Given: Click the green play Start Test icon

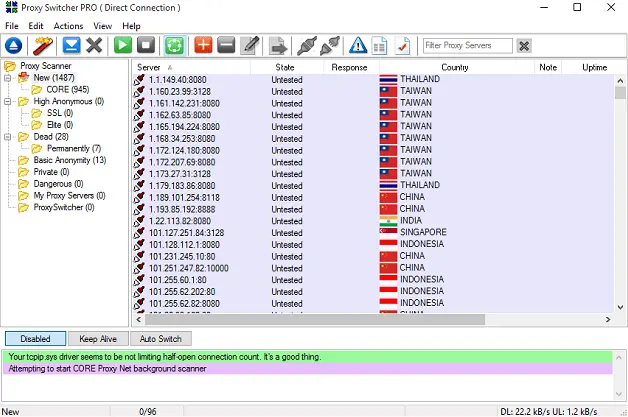Looking at the screenshot, I should tap(122, 46).
